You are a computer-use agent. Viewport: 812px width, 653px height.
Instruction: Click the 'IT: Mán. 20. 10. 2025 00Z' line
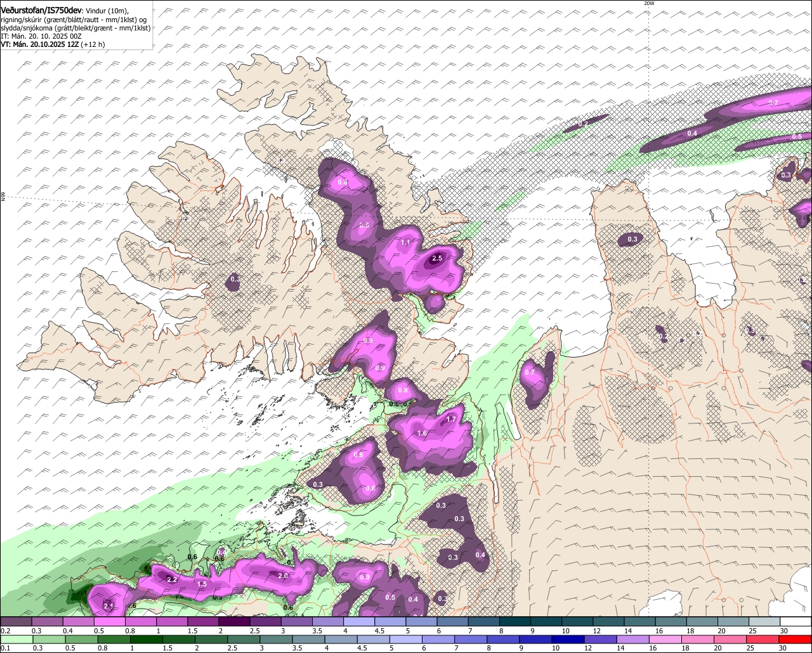41,36
